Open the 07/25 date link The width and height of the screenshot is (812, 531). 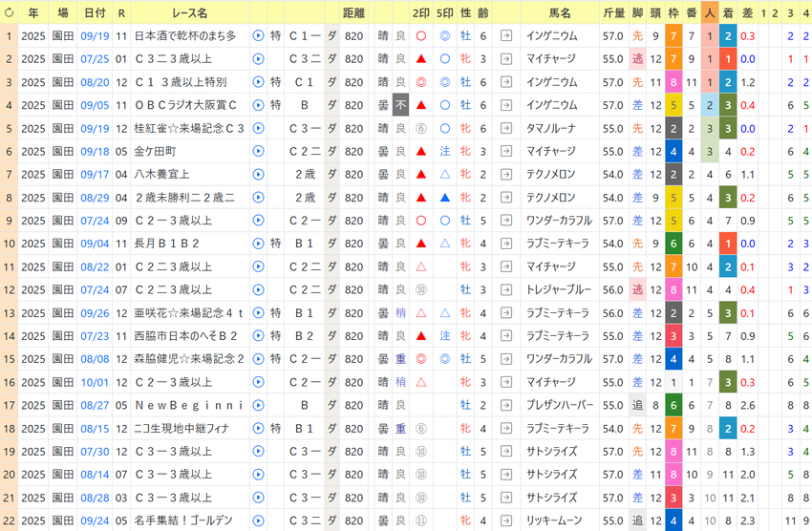[95, 59]
